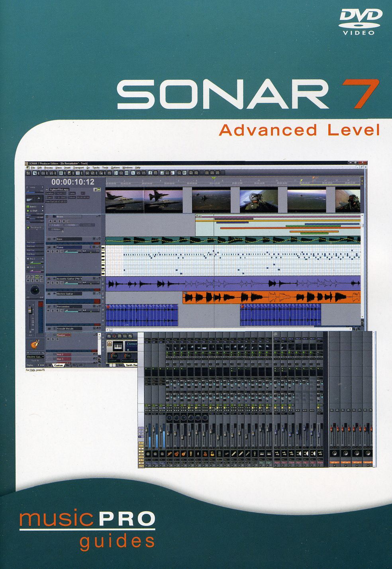The height and width of the screenshot is (569, 392).
Task: Switch to the Custom tab
Action: 58,365
